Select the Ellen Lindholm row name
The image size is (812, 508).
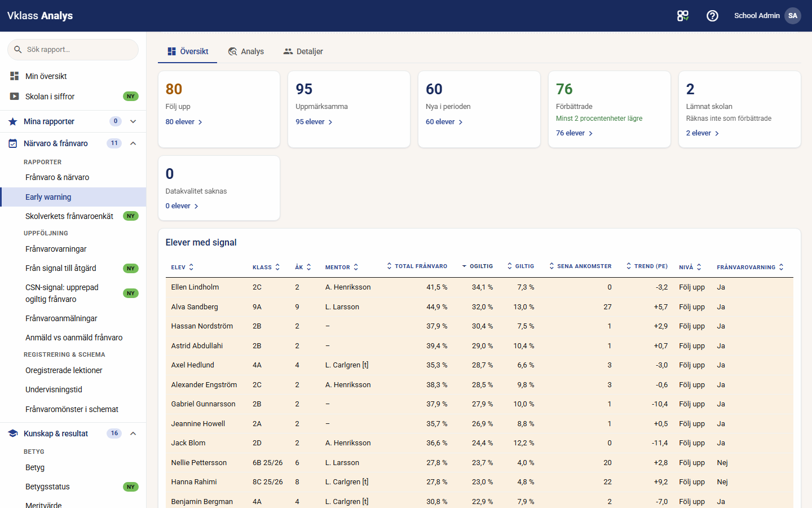click(x=195, y=287)
